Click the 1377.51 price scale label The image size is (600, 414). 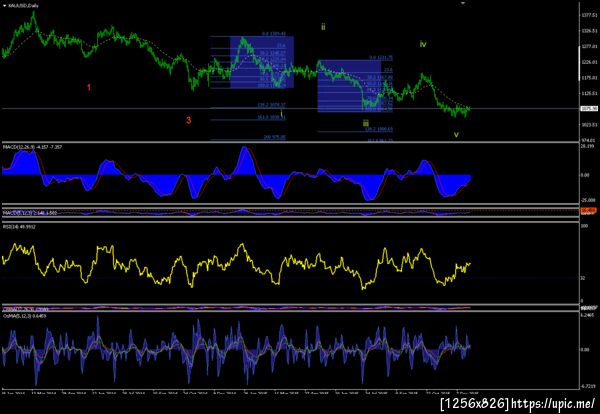pos(589,15)
